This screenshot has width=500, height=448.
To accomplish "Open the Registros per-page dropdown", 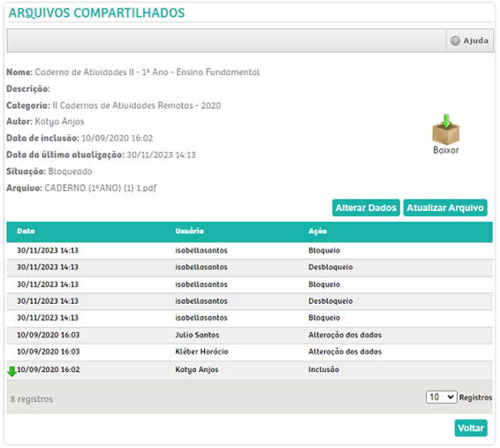I will [x=442, y=397].
